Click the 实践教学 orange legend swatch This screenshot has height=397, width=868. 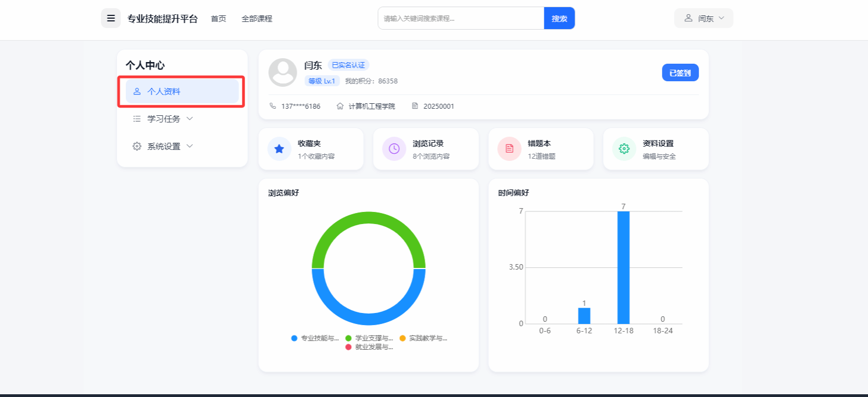(403, 338)
